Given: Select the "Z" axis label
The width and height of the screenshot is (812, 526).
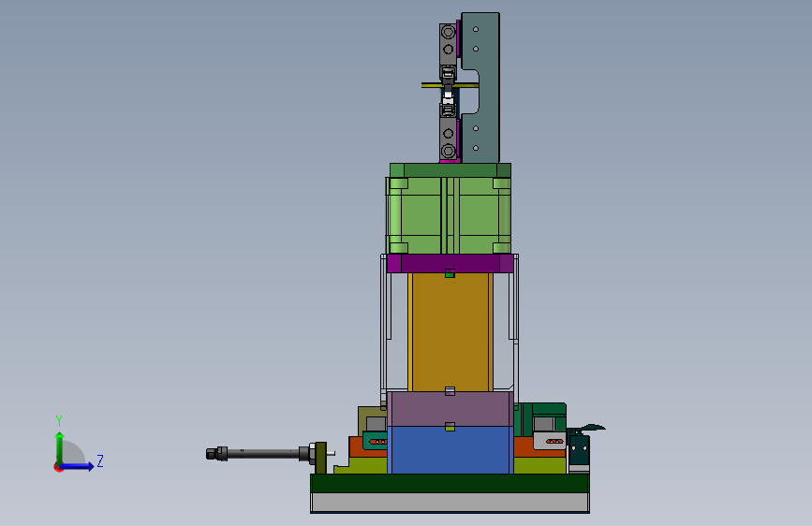Looking at the screenshot, I should (x=100, y=460).
